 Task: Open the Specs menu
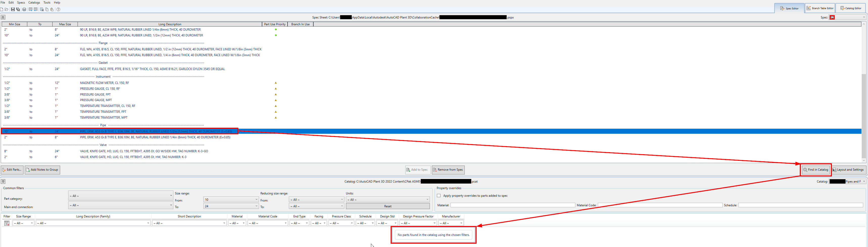(21, 2)
